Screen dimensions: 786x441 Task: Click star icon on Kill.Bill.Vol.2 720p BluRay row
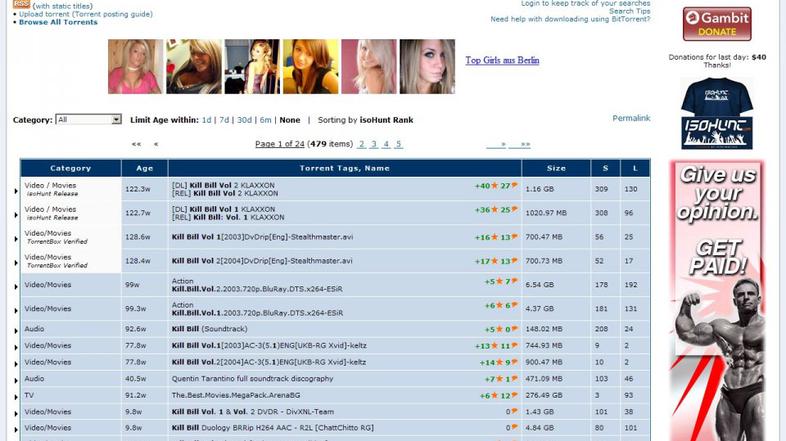[499, 281]
